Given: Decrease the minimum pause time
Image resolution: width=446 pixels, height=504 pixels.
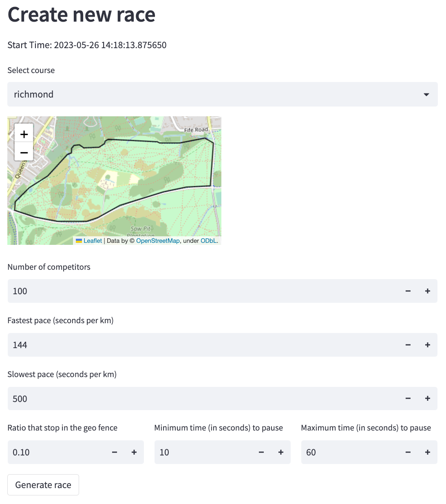Looking at the screenshot, I should click(261, 452).
